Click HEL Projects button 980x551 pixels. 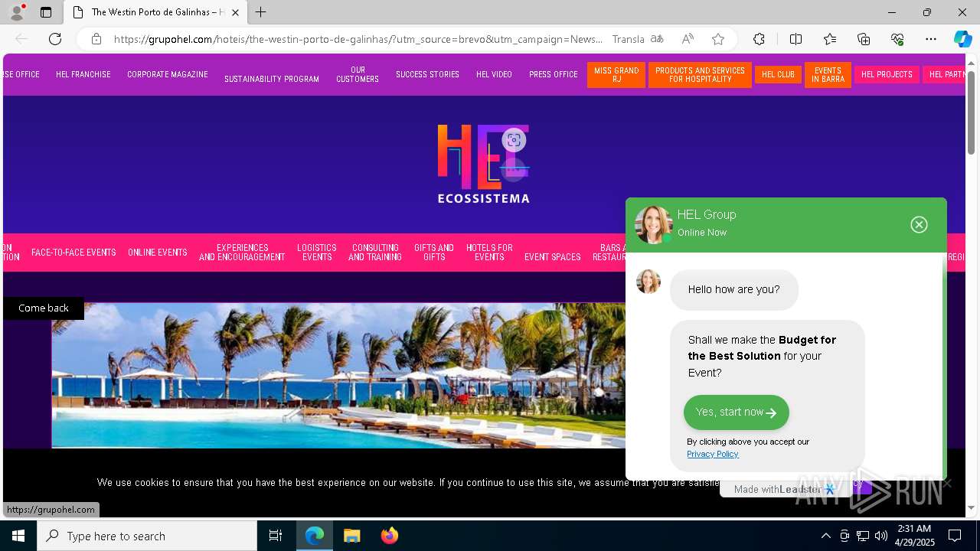tap(887, 74)
